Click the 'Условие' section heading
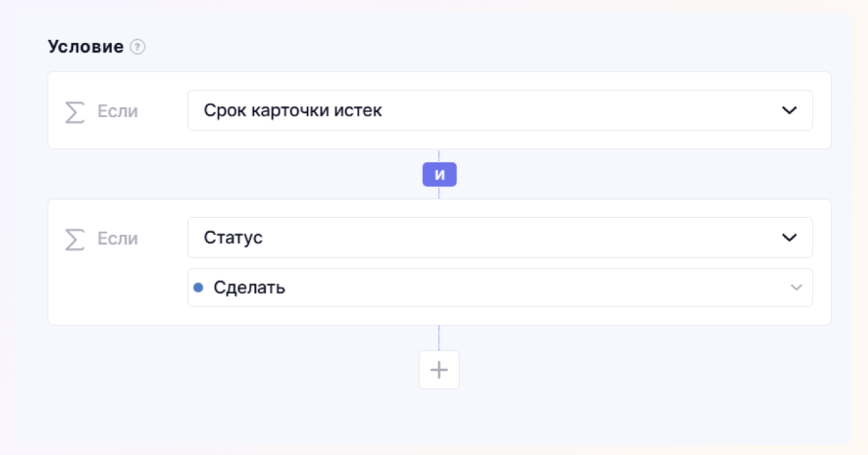The height and width of the screenshot is (455, 868). coord(86,47)
